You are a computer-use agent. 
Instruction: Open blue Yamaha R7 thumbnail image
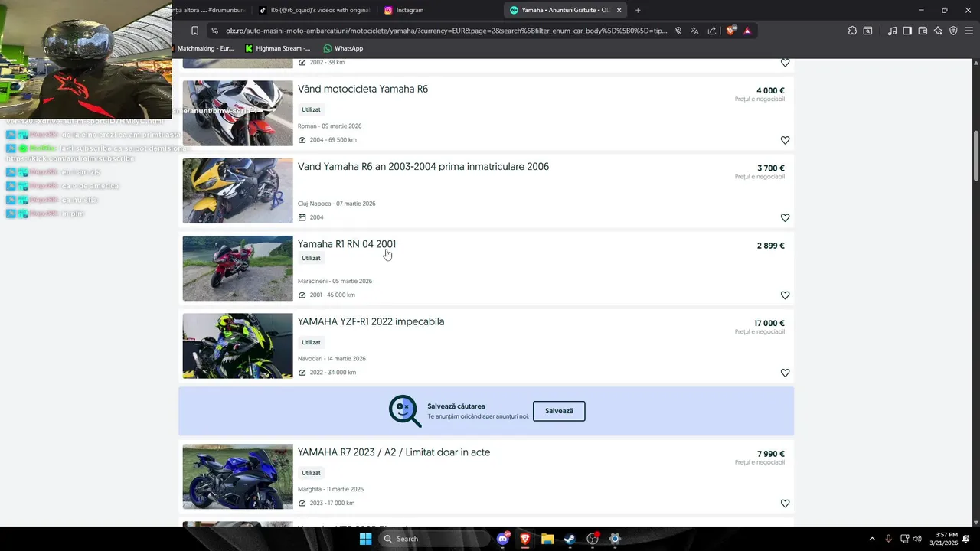[x=237, y=477]
